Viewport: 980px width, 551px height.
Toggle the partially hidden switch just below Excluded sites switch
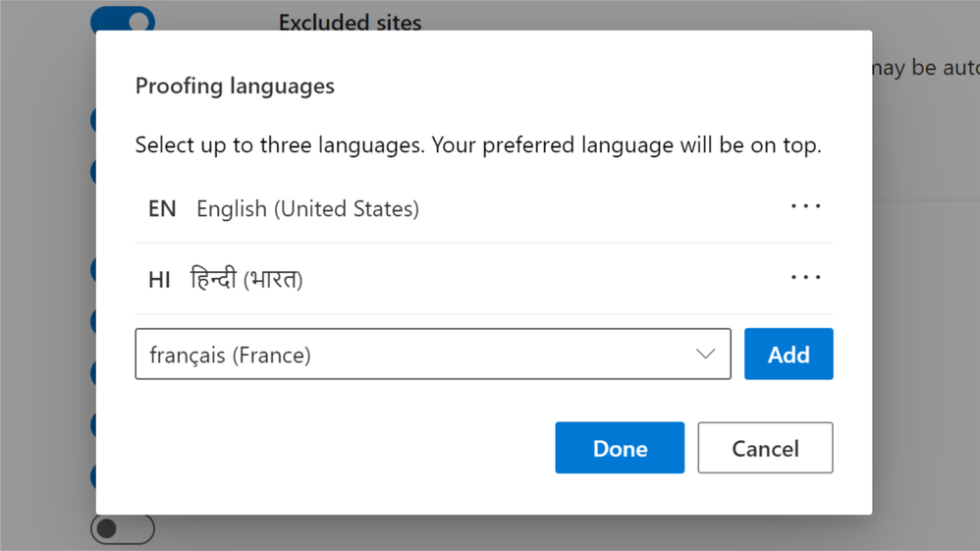click(x=93, y=120)
